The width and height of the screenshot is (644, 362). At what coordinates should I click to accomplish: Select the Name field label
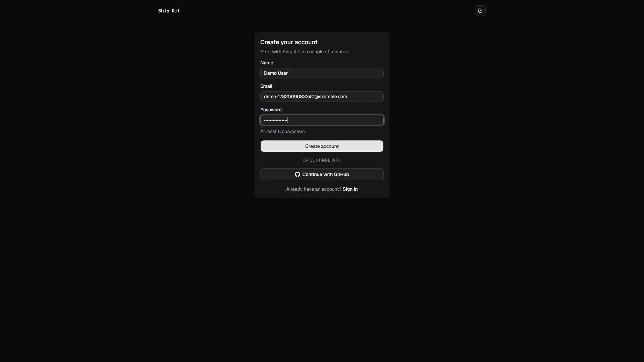click(267, 63)
